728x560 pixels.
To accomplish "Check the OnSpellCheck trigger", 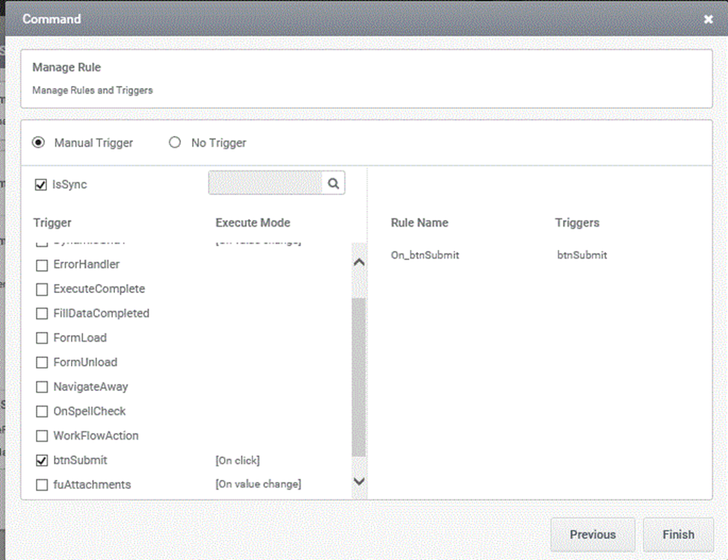I will [42, 411].
